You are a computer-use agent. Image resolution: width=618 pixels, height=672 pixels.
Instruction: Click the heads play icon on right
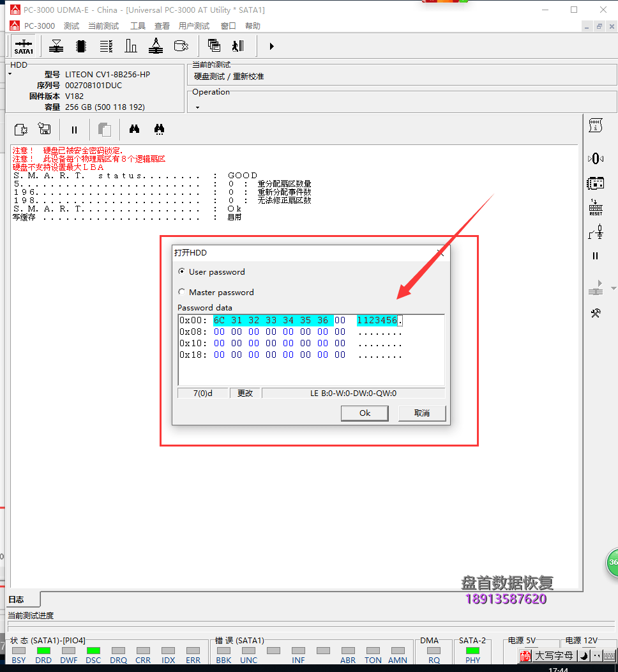tap(596, 288)
